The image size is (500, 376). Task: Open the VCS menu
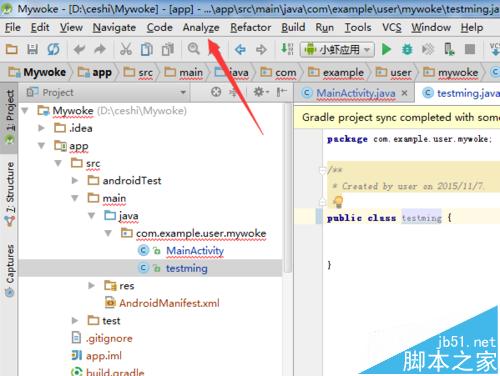click(392, 27)
